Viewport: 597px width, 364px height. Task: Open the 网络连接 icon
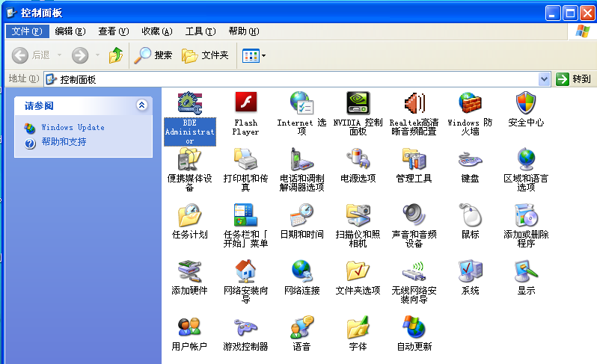pyautogui.click(x=301, y=271)
